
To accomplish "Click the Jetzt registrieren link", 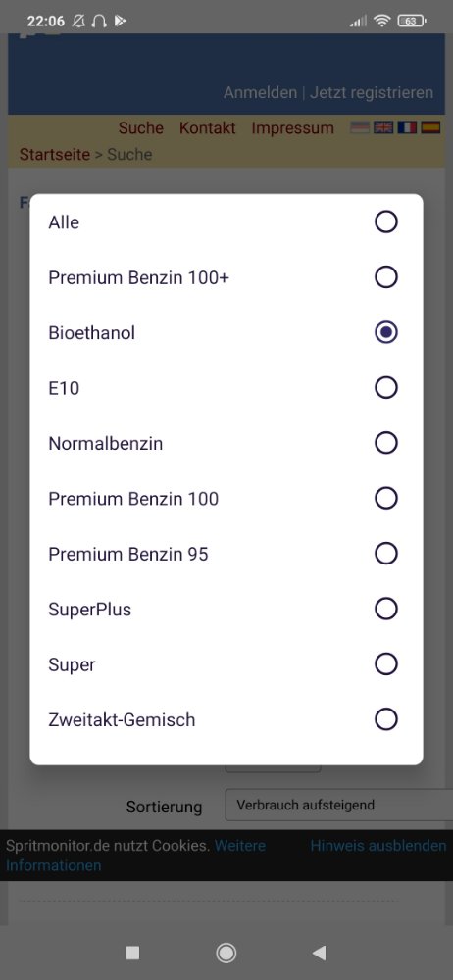I will pos(372,92).
